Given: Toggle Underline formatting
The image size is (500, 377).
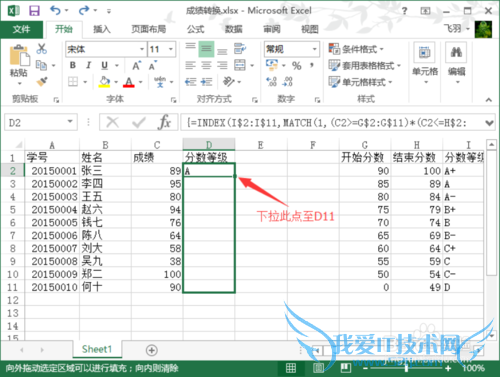Looking at the screenshot, I should click(105, 65).
